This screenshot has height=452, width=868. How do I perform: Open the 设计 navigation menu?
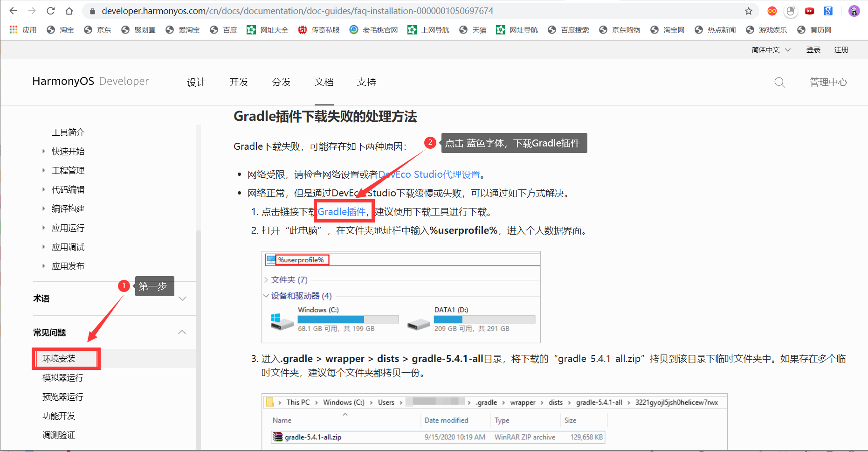pyautogui.click(x=196, y=82)
